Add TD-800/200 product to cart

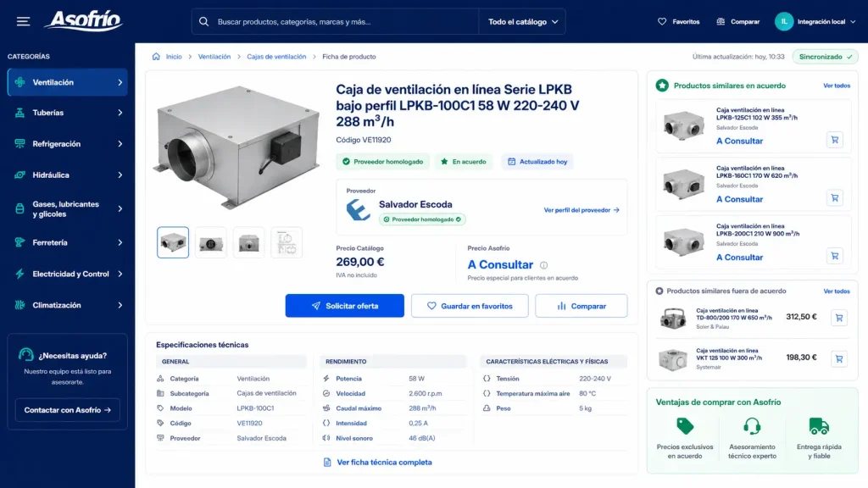(x=839, y=318)
